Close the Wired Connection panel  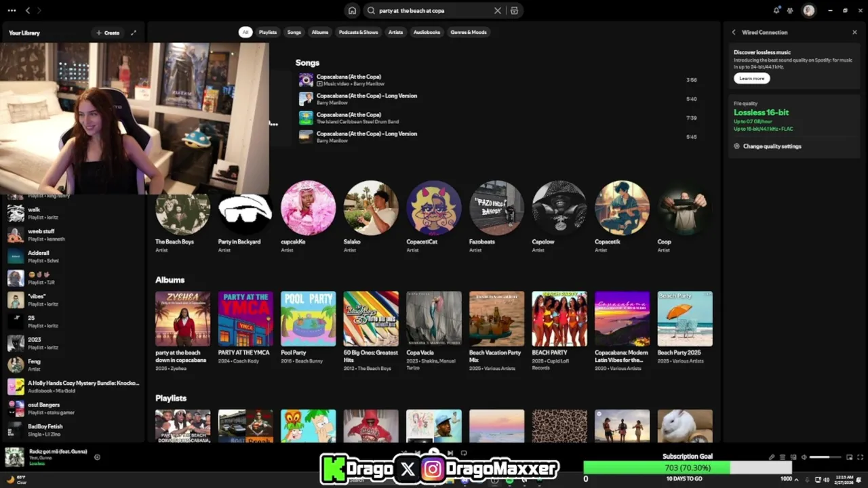(854, 32)
